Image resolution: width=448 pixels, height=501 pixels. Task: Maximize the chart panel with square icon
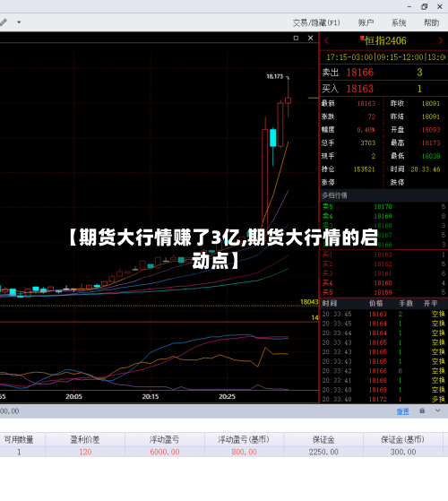click(x=296, y=38)
